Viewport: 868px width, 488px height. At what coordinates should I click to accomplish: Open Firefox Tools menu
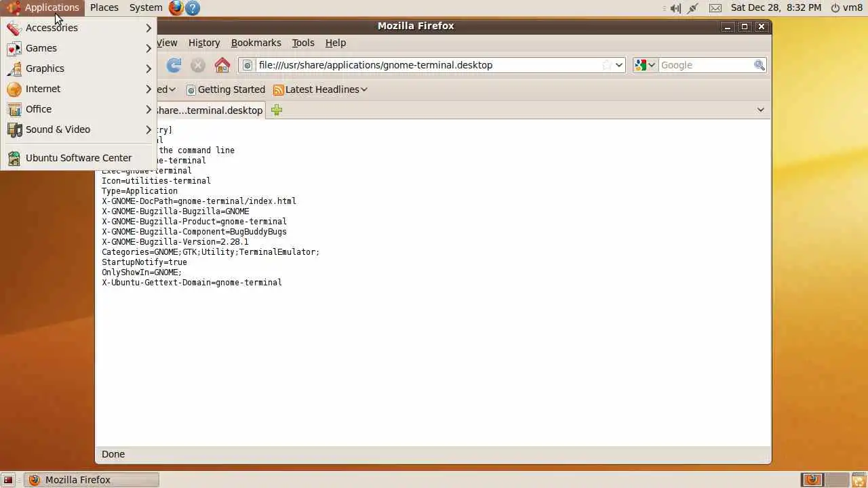click(x=303, y=43)
